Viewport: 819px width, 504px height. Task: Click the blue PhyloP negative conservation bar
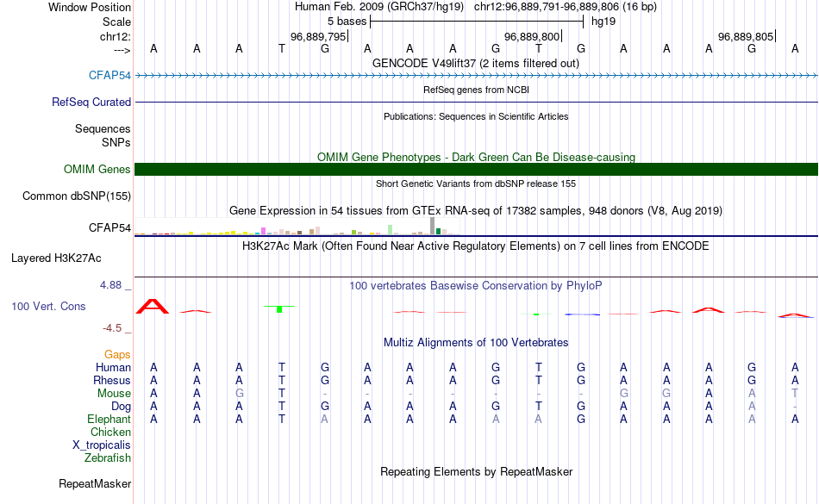[x=583, y=314]
